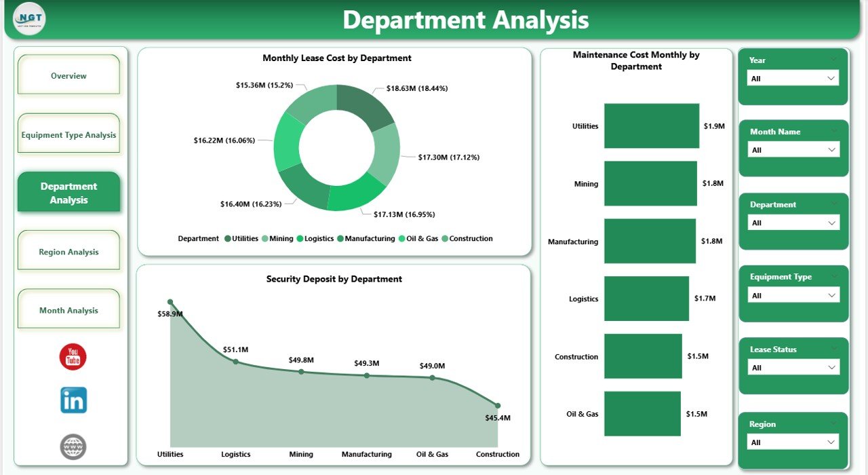
Task: Switch to the Overview page
Action: point(68,75)
